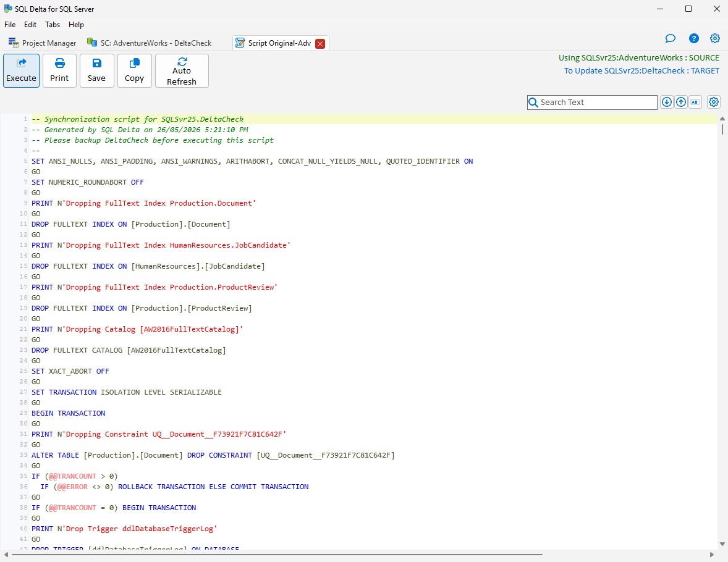
Task: Click the Project Manager tab icon
Action: pyautogui.click(x=14, y=42)
